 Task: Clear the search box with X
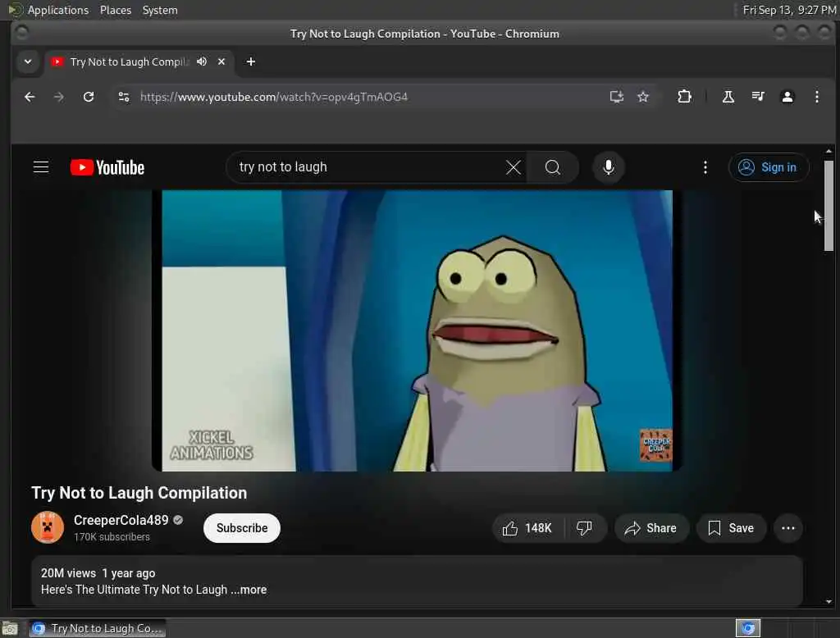tap(513, 167)
